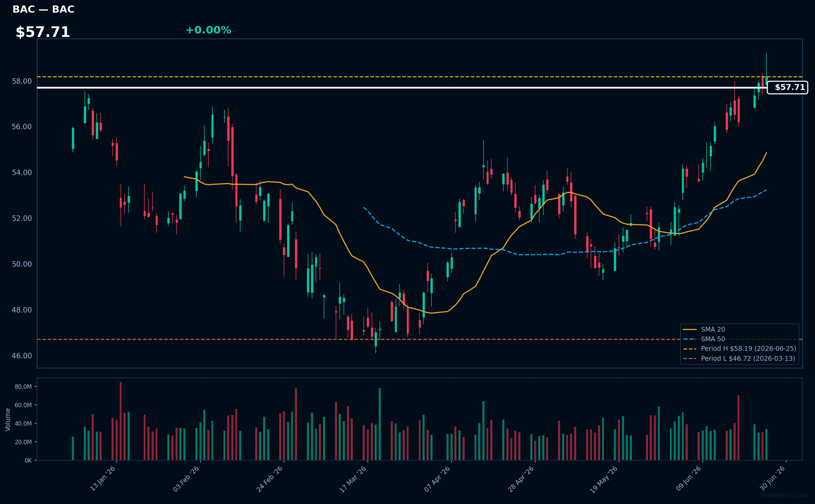The height and width of the screenshot is (504, 815).
Task: Click the "09 Jun '26" date label
Action: point(688,479)
